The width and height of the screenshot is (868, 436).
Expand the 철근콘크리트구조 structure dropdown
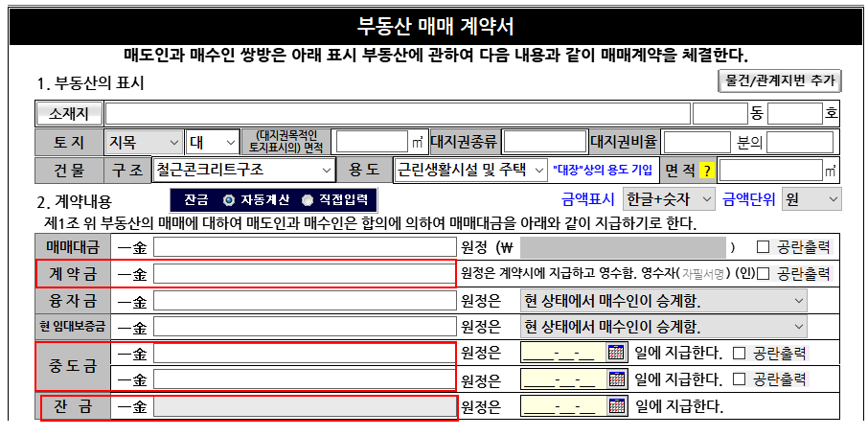coord(243,170)
